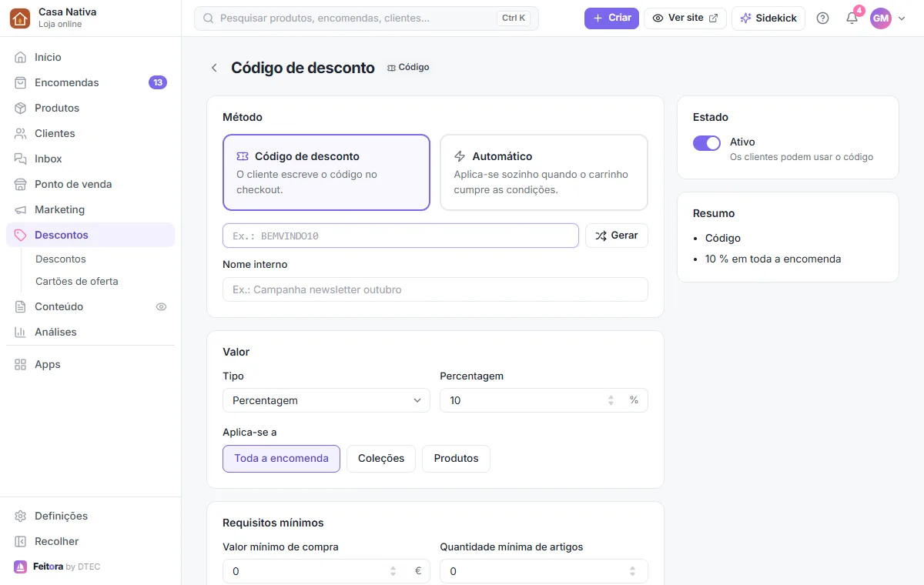The image size is (924, 585).
Task: Click the Encomendas 13 count badge
Action: pyautogui.click(x=158, y=82)
